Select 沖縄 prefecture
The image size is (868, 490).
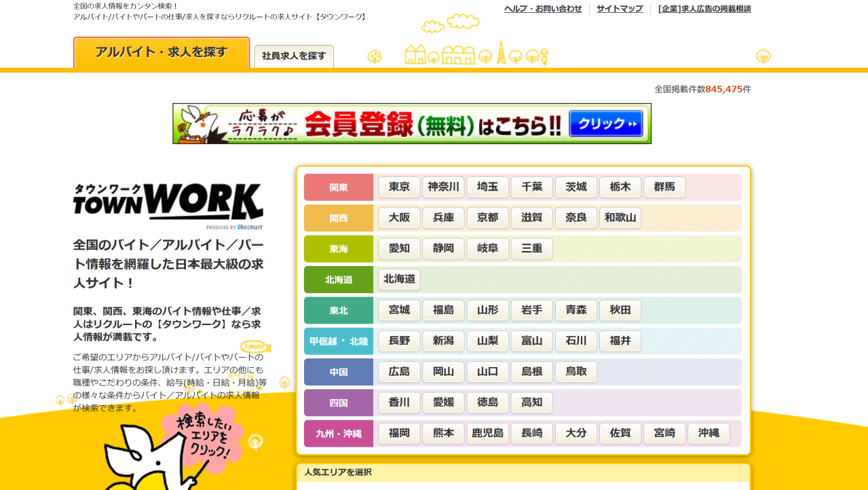point(709,433)
